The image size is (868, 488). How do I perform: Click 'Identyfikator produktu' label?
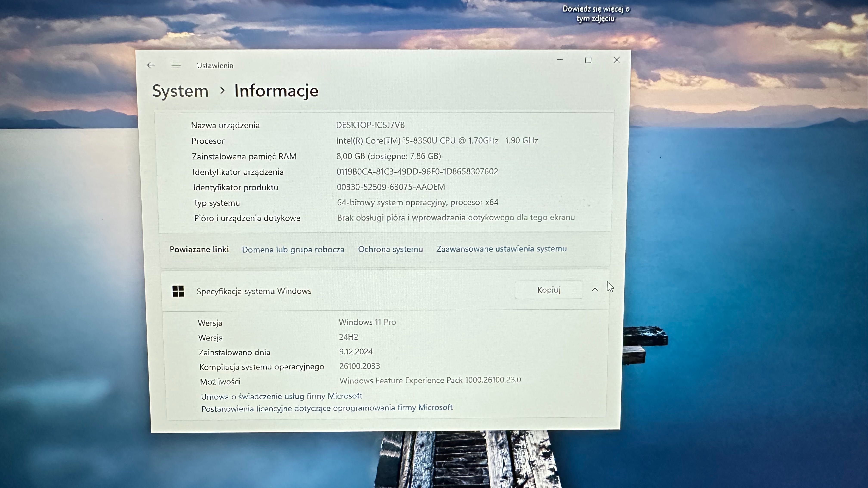pos(236,188)
